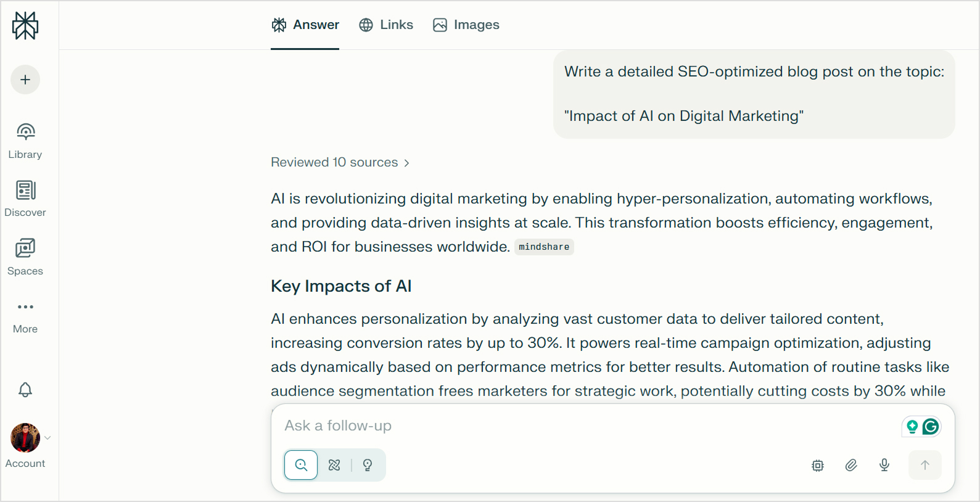
Task: Start a new thread with plus button
Action: point(25,80)
